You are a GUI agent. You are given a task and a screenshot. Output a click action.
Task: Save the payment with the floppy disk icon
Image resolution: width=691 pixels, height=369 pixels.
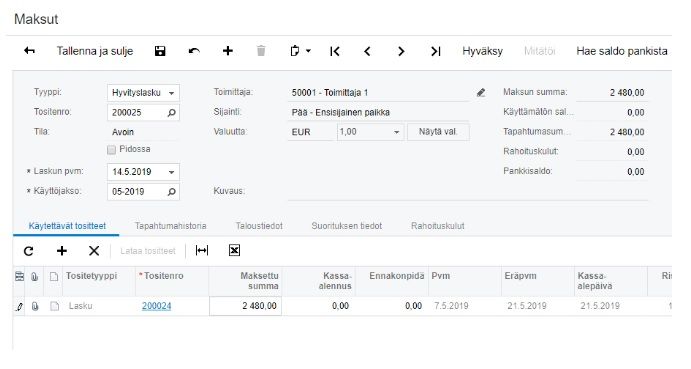pyautogui.click(x=160, y=51)
